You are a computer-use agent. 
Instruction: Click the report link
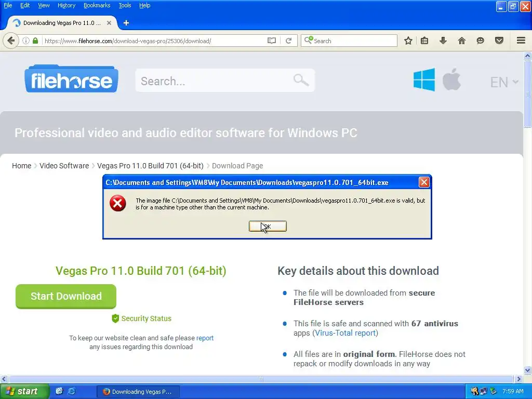tap(205, 338)
